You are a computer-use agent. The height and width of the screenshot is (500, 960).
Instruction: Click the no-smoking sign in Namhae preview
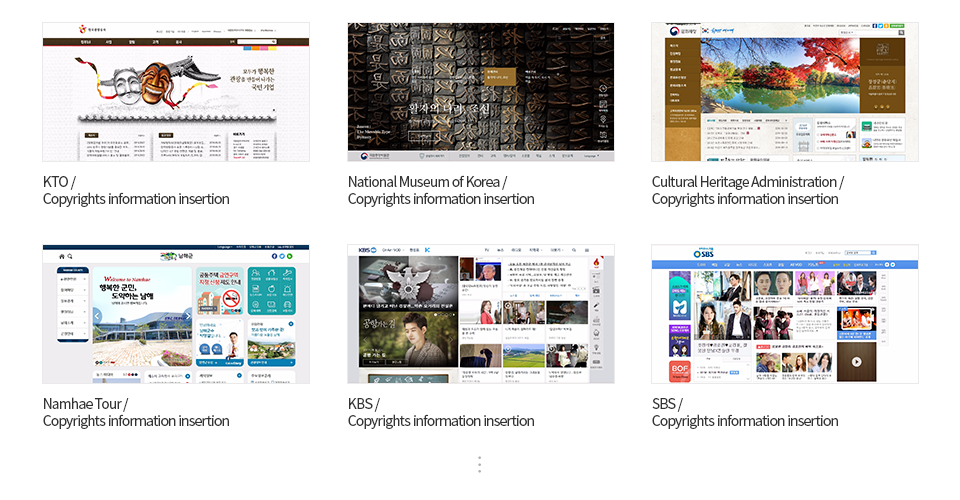pyautogui.click(x=233, y=298)
